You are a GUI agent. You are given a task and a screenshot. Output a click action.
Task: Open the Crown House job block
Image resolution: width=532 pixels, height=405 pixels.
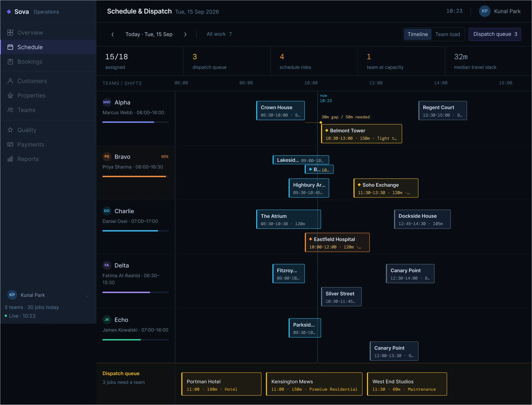tap(281, 111)
